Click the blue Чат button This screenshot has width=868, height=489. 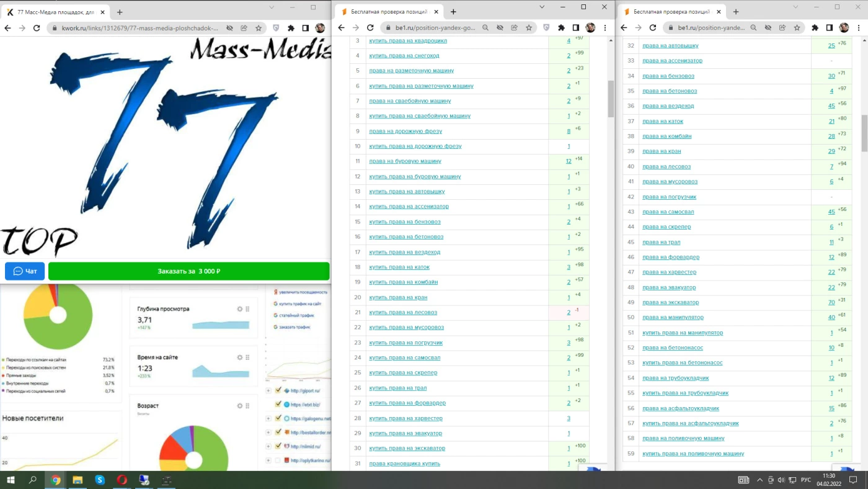click(25, 271)
